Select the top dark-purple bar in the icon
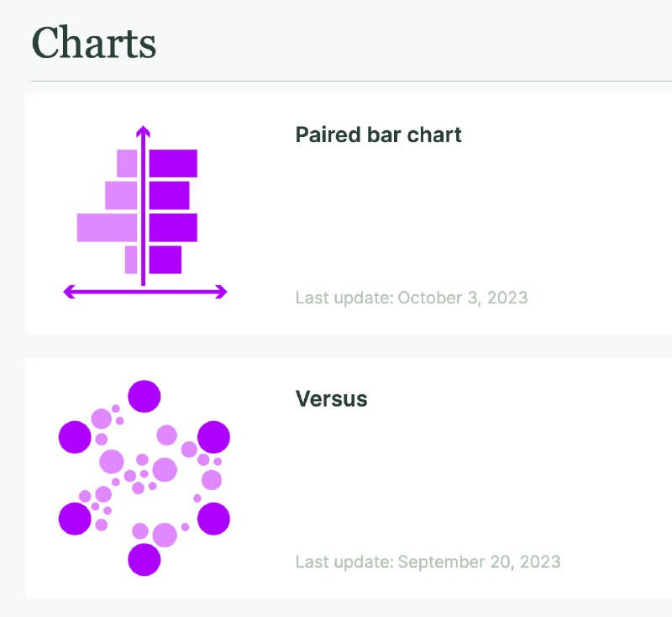This screenshot has width=672, height=617. 173,163
